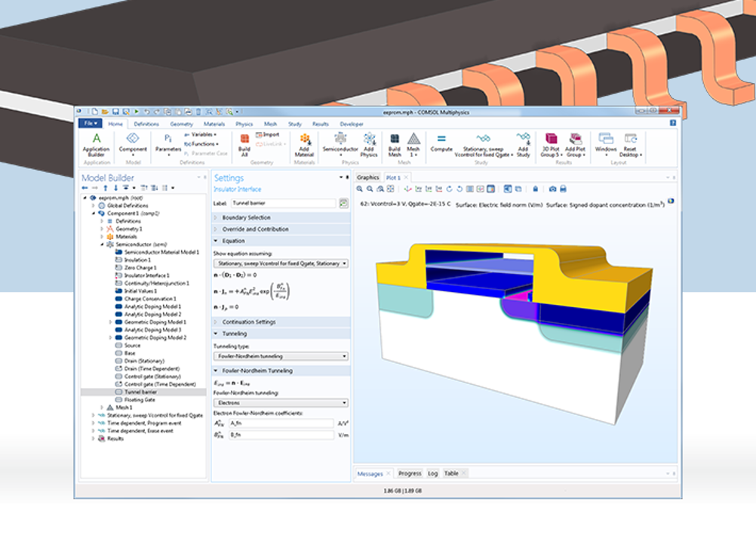
Task: Click the Label field with Tunnel barrier
Action: click(284, 203)
